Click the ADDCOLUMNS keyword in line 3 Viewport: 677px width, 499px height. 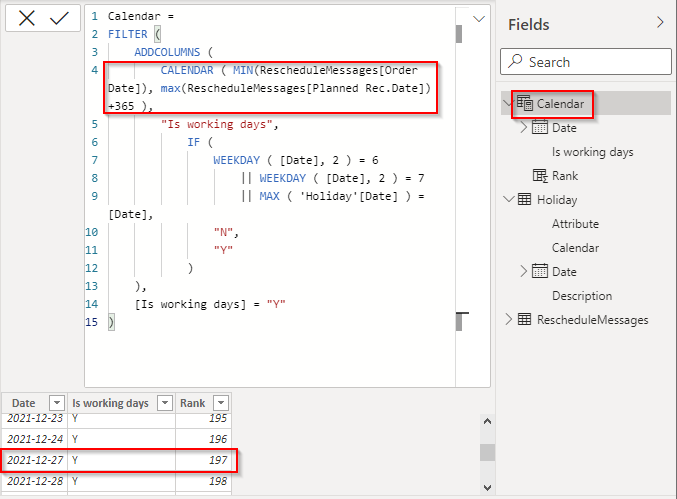coord(167,52)
